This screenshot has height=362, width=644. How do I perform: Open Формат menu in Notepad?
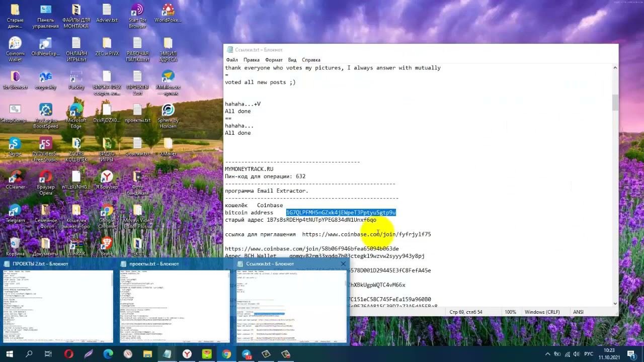[274, 60]
